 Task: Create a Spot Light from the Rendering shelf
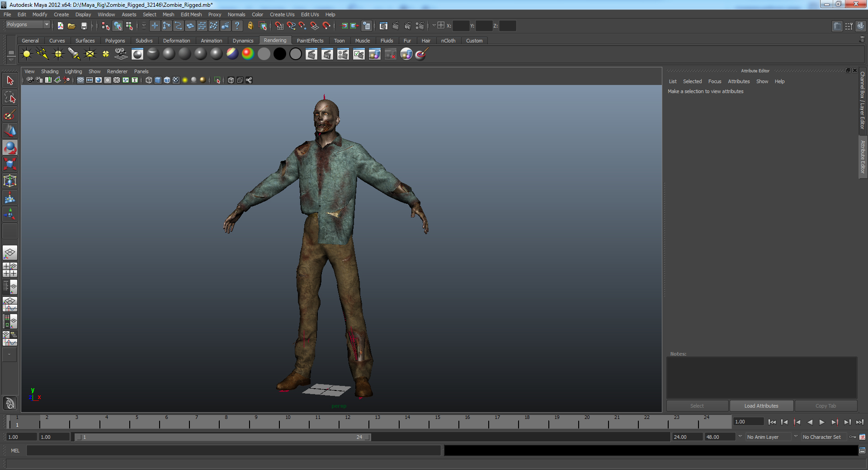[74, 54]
